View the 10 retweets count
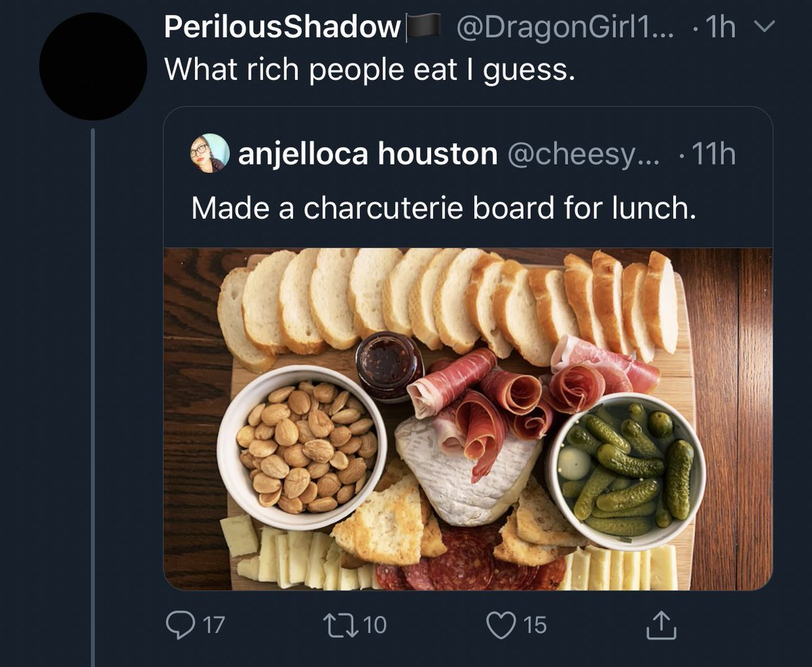Viewport: 812px width, 667px height. click(x=375, y=624)
